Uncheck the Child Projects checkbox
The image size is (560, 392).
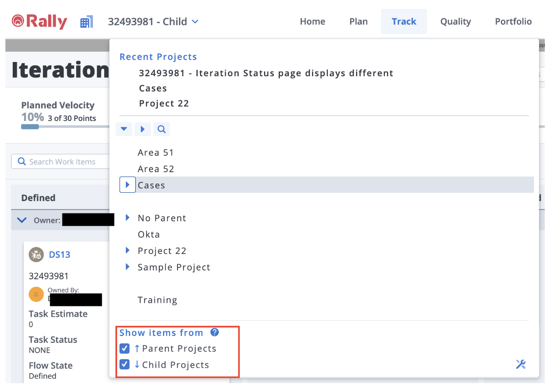tap(124, 365)
